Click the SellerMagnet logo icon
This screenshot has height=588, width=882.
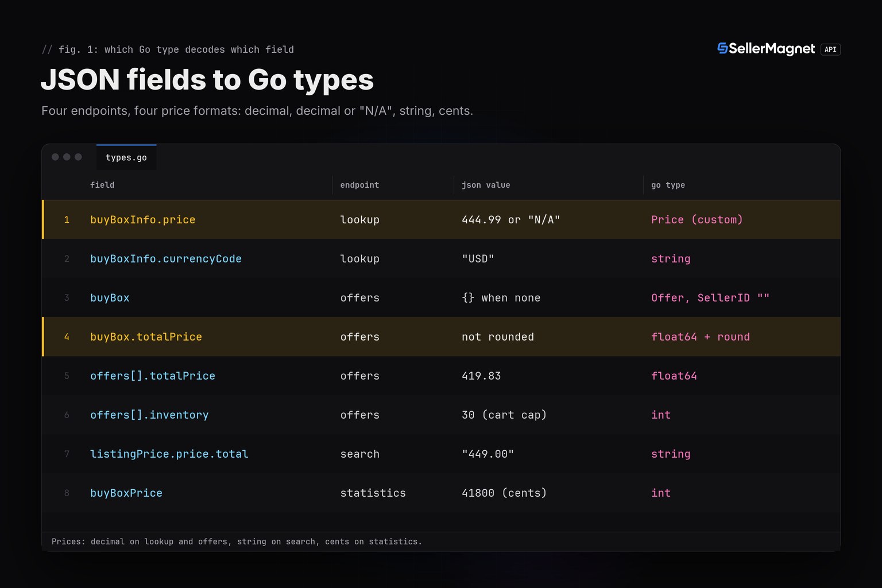click(x=722, y=49)
